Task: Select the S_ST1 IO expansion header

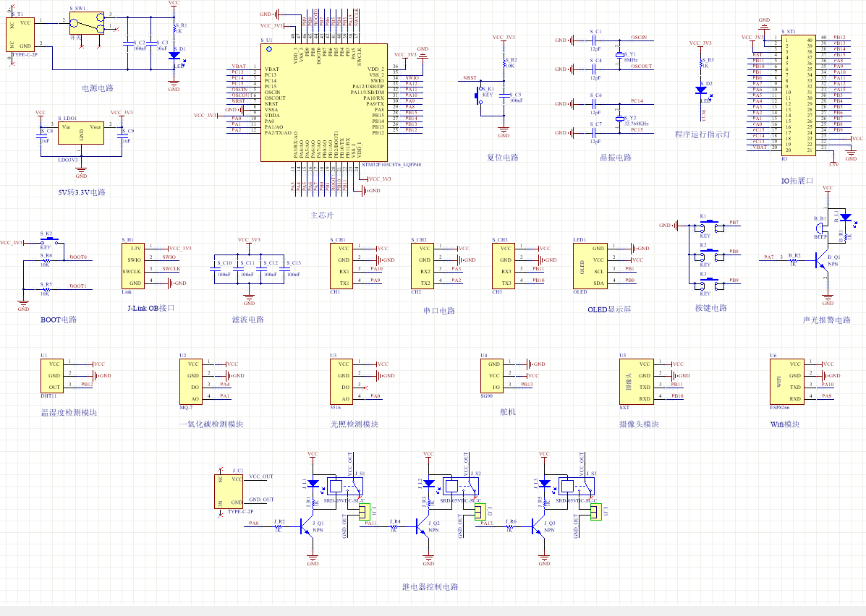Action: tap(799, 95)
